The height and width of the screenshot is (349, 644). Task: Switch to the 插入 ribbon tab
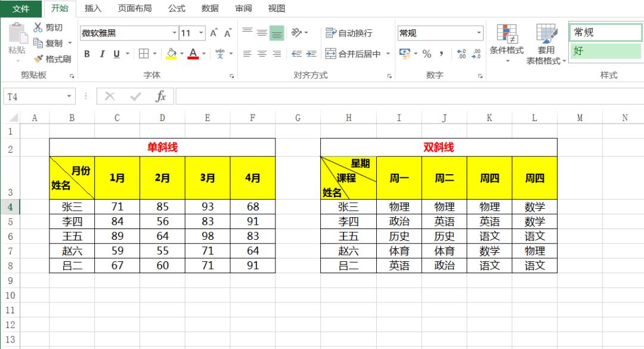pos(92,8)
